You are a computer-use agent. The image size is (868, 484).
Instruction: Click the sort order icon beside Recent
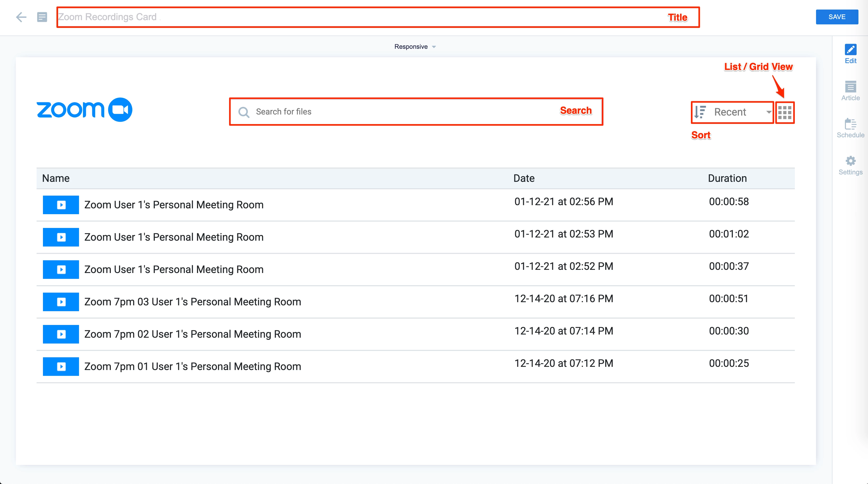pyautogui.click(x=700, y=112)
